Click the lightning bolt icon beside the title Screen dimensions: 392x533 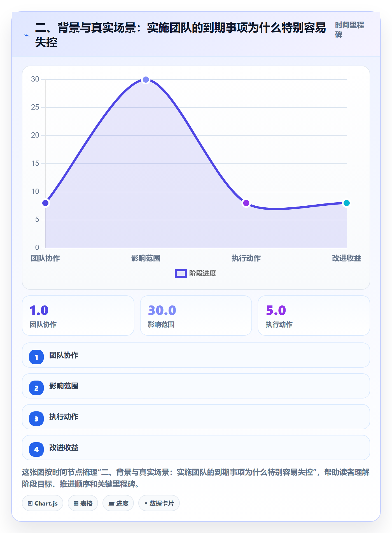tap(27, 35)
